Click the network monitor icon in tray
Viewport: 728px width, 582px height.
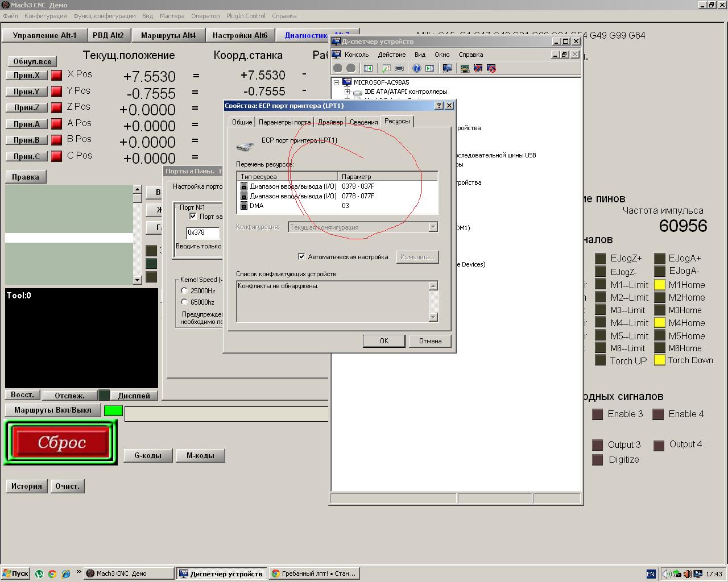698,574
